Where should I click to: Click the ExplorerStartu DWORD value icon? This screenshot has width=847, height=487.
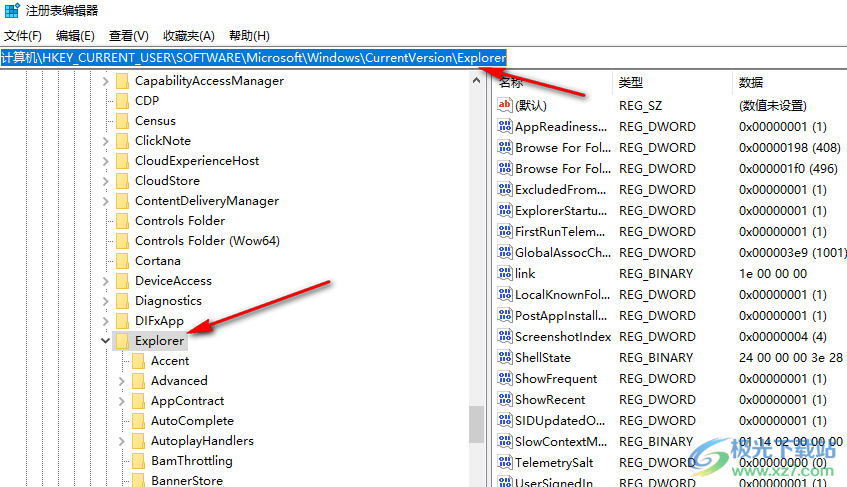pos(505,210)
